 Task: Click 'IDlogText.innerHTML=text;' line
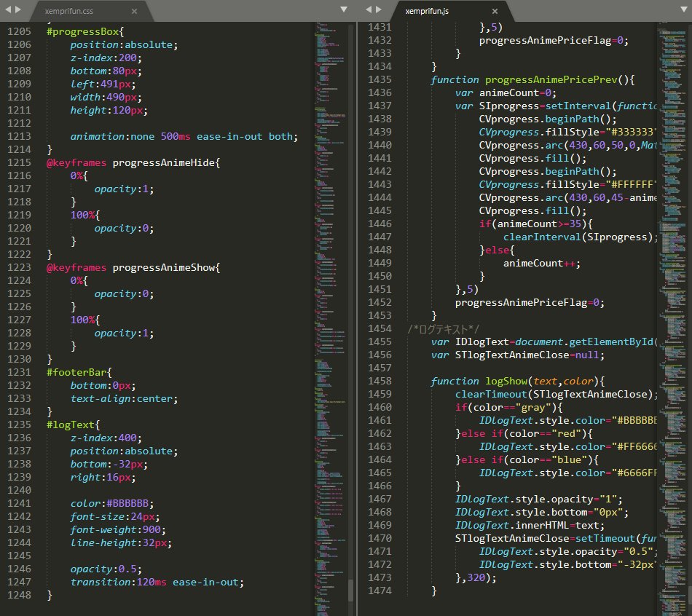click(x=530, y=526)
